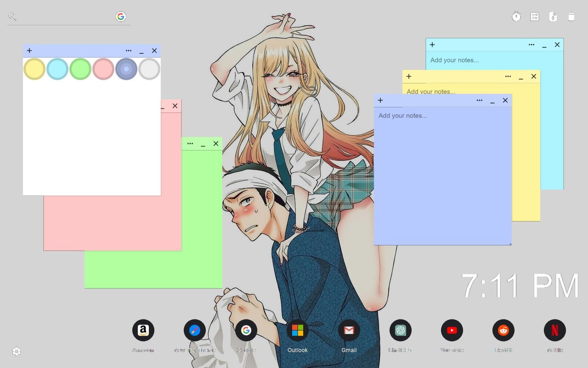Add a note from the yellow note's plus

409,76
